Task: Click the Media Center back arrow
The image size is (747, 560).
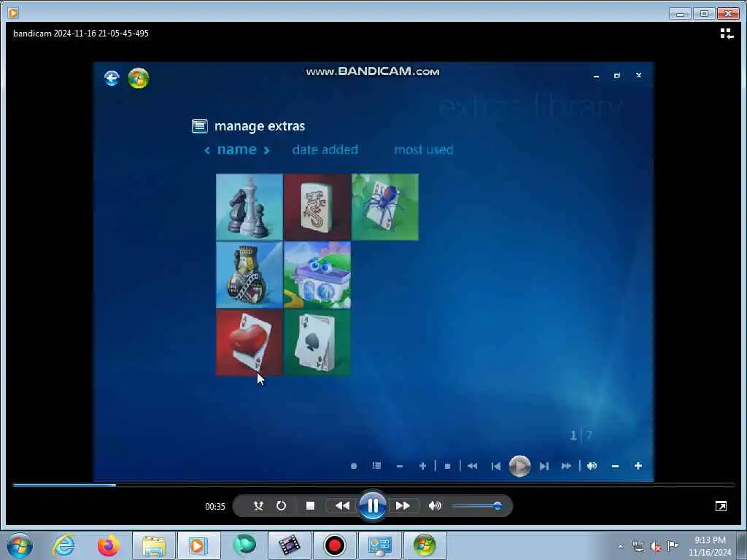Action: [x=112, y=78]
